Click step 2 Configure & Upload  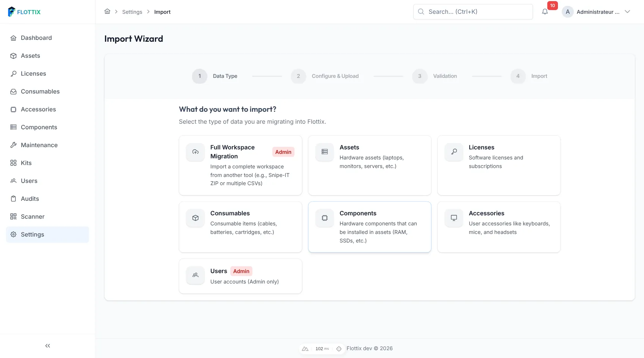click(x=325, y=76)
